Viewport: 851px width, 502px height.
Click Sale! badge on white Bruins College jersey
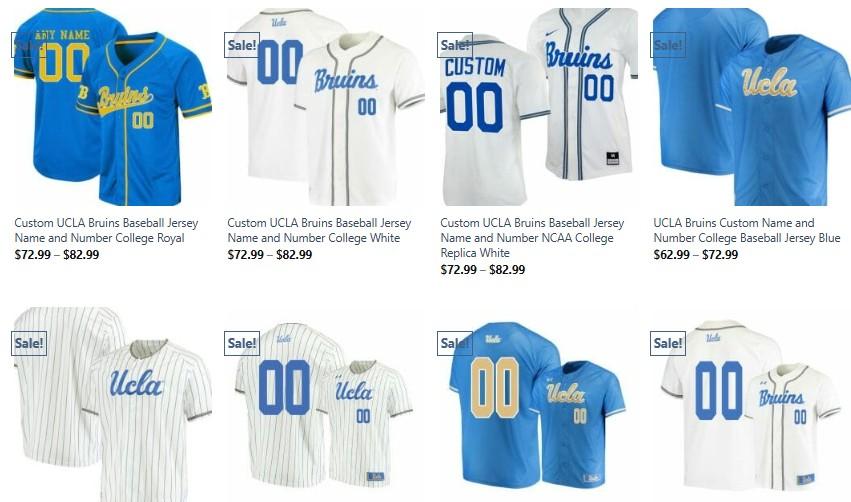click(x=242, y=45)
